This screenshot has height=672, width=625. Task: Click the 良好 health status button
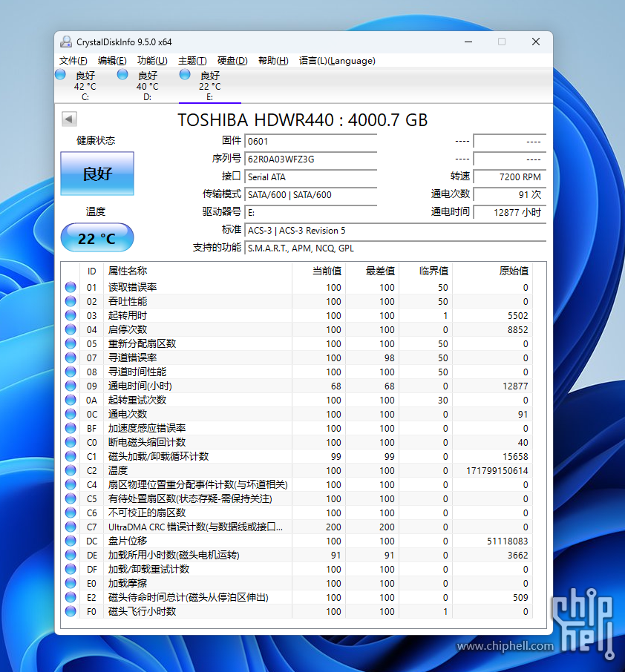click(x=97, y=174)
